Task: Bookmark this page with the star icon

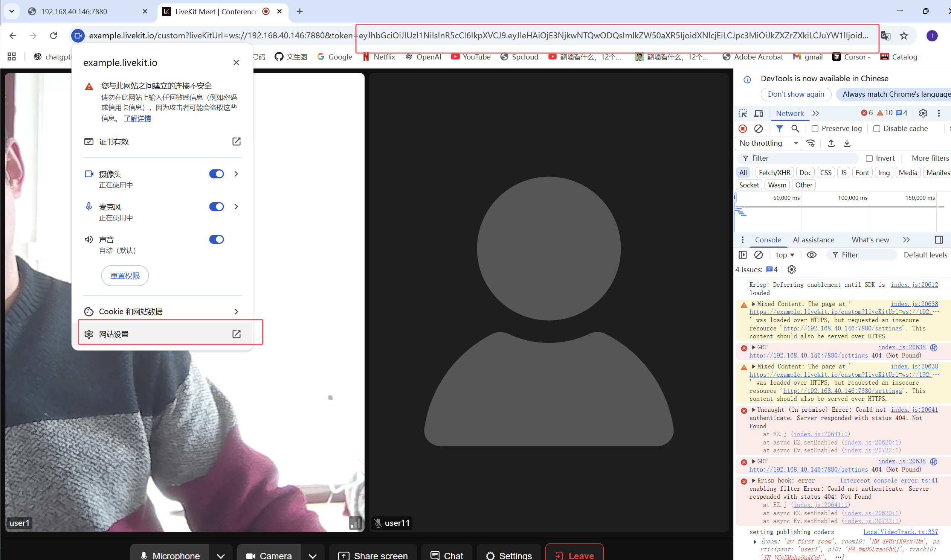Action: (904, 35)
